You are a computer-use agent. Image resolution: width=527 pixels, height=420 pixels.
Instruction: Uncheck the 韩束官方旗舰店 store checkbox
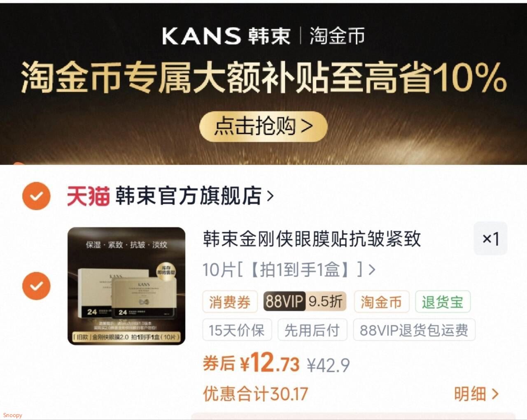pos(36,196)
